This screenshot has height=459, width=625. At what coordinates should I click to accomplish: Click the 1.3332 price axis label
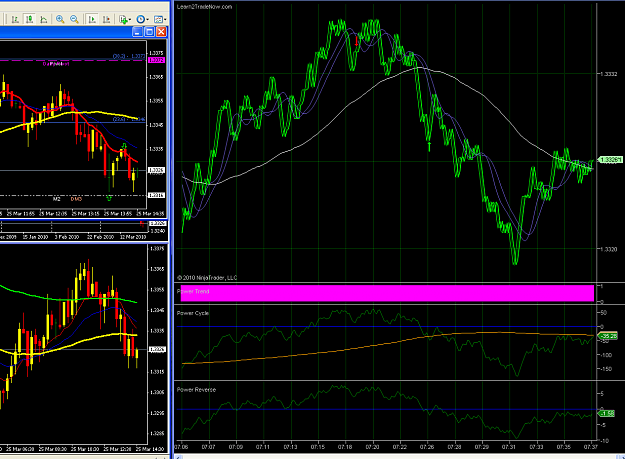(x=609, y=74)
